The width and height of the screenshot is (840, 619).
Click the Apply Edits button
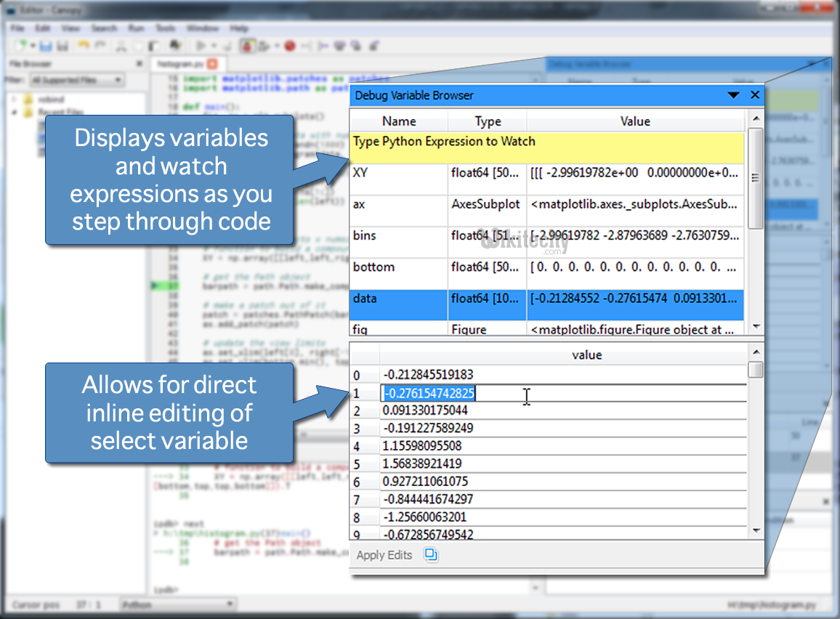pyautogui.click(x=384, y=554)
